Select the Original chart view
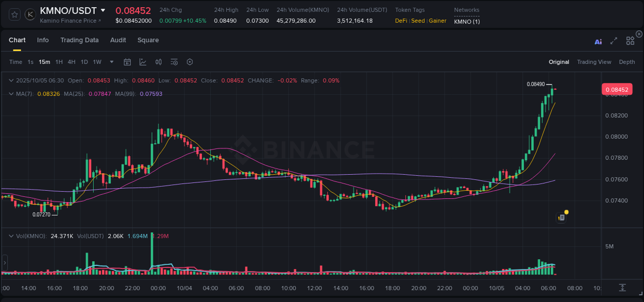 (558, 62)
